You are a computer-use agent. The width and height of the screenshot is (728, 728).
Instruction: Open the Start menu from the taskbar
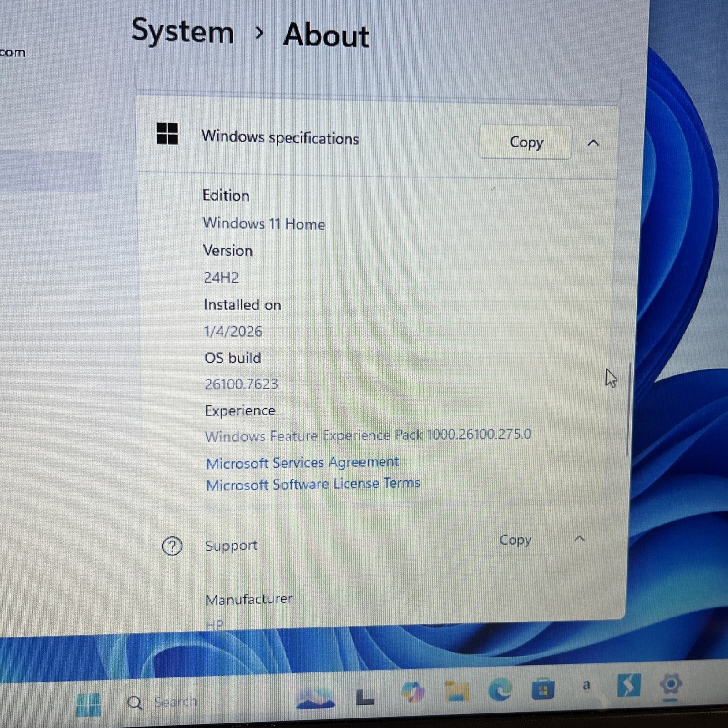[88, 704]
